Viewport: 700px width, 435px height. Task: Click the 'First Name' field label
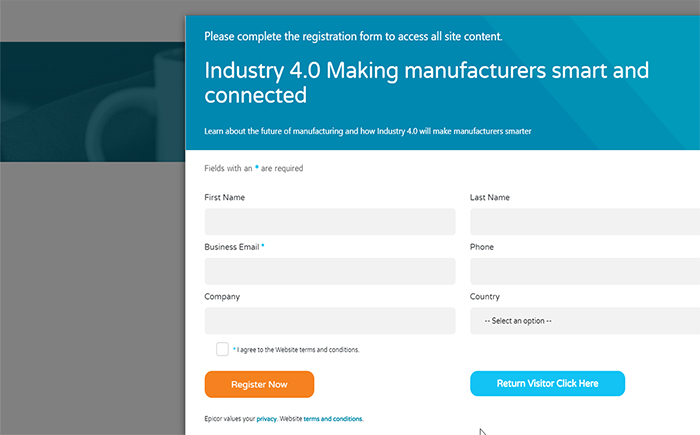click(225, 197)
